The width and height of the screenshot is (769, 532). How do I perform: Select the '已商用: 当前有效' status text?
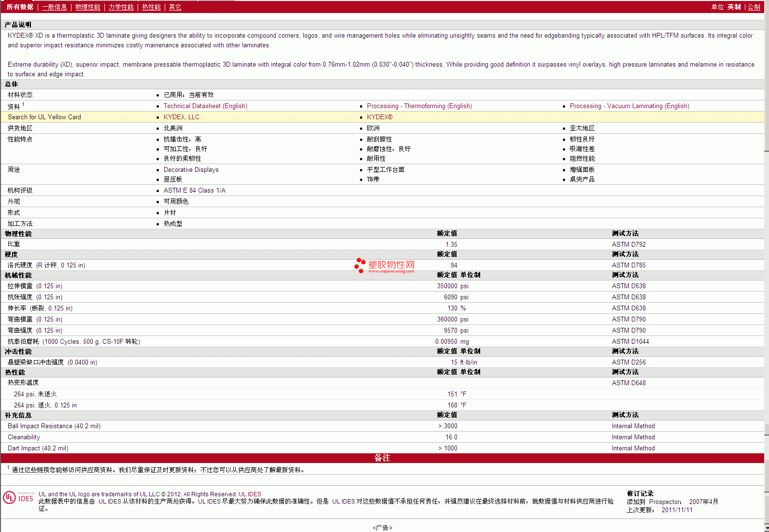click(x=188, y=95)
